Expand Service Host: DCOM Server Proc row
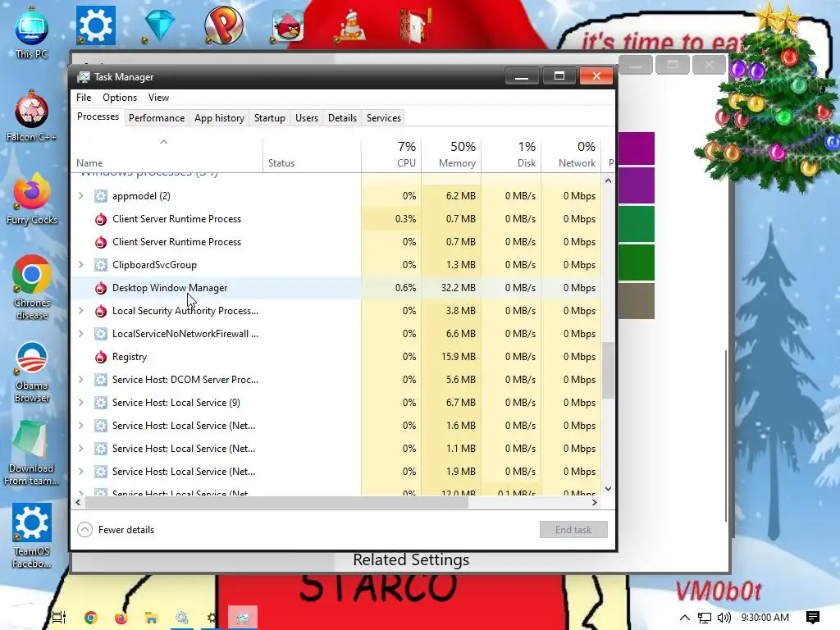This screenshot has width=840, height=630. click(x=81, y=380)
